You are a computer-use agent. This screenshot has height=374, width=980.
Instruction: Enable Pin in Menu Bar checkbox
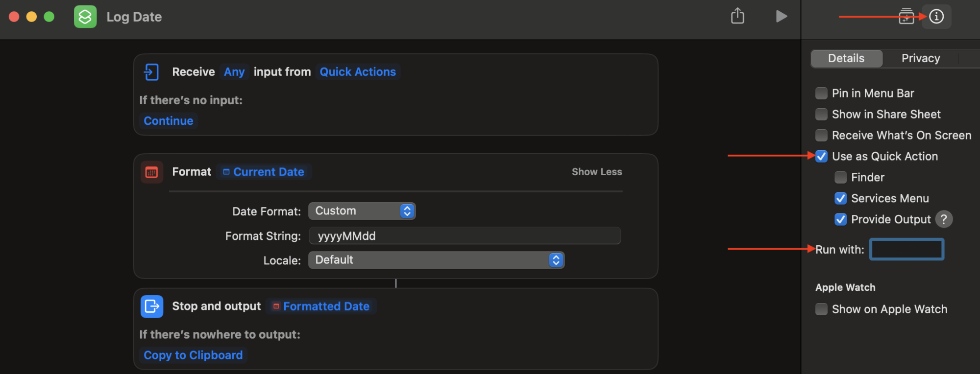[x=821, y=93]
